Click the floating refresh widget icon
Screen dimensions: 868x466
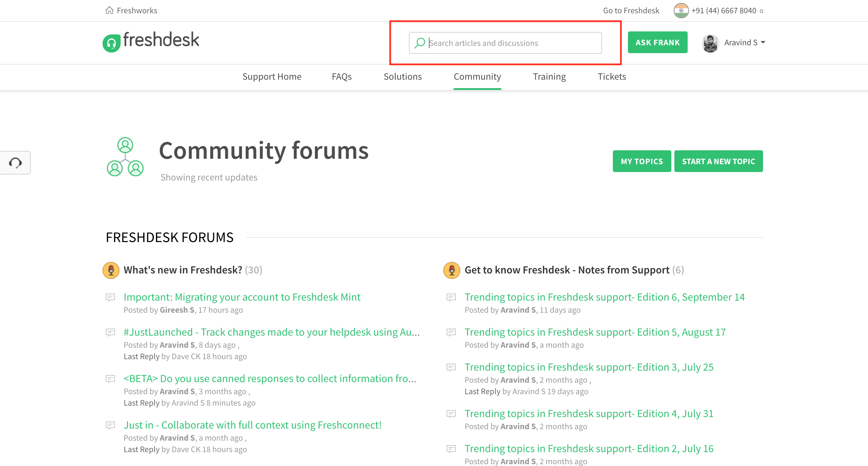(15, 163)
